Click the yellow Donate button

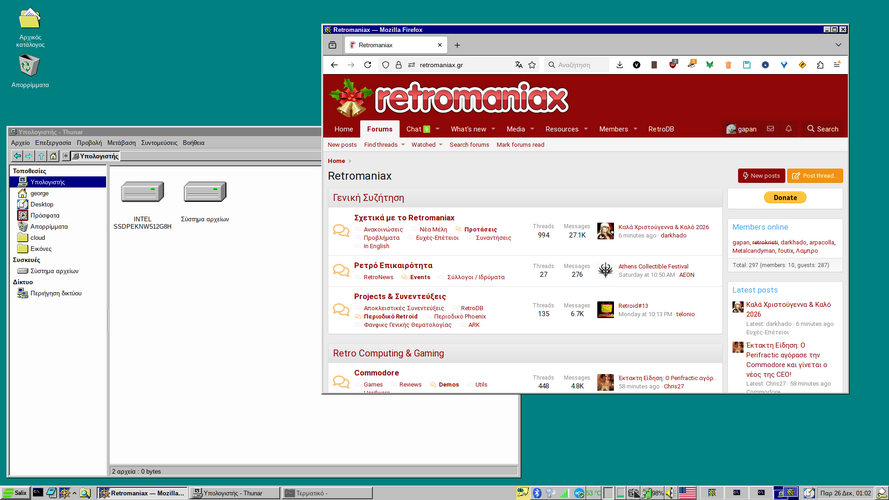pyautogui.click(x=785, y=198)
